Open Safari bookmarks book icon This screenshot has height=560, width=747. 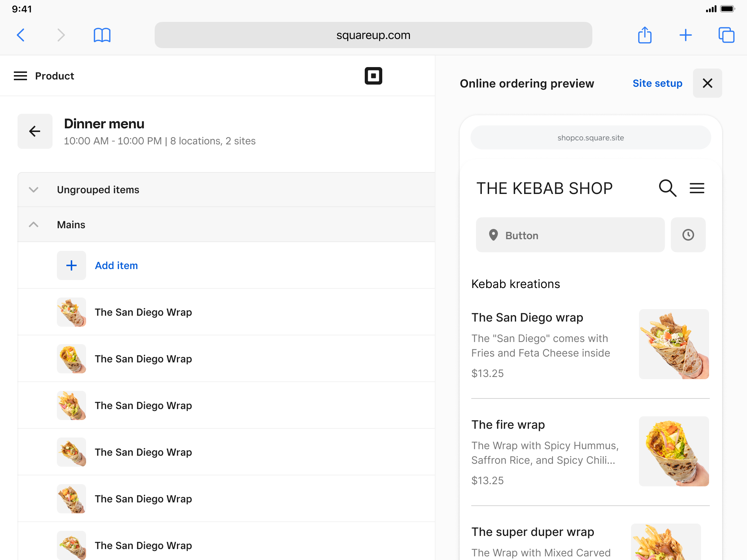pyautogui.click(x=102, y=35)
